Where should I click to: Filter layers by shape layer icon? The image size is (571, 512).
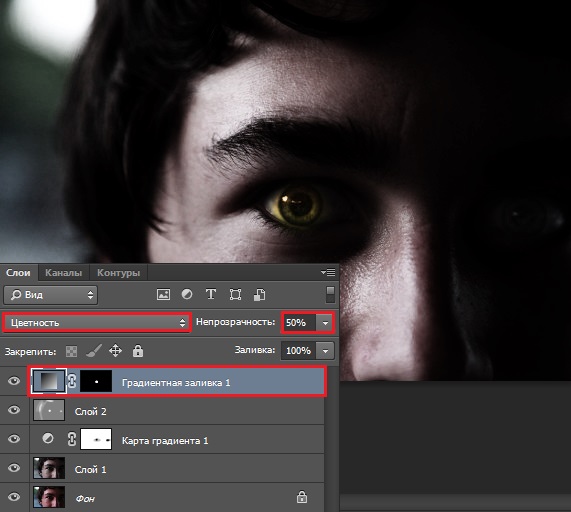235,294
